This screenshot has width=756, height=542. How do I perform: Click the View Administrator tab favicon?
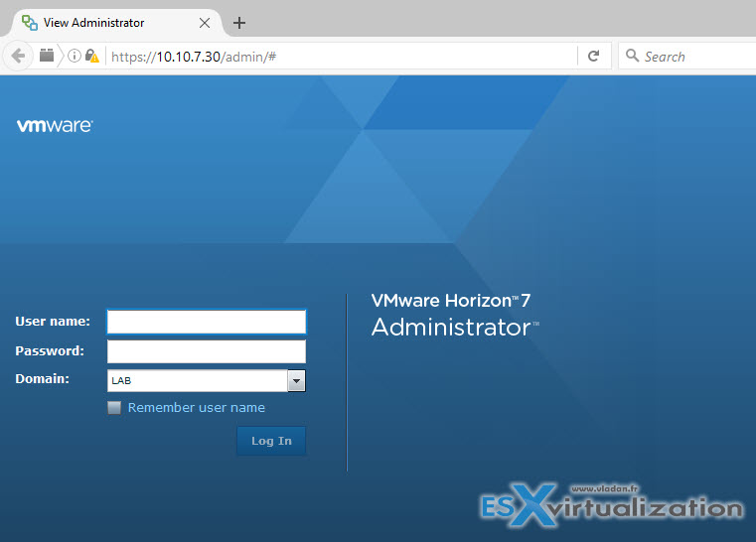pyautogui.click(x=30, y=23)
